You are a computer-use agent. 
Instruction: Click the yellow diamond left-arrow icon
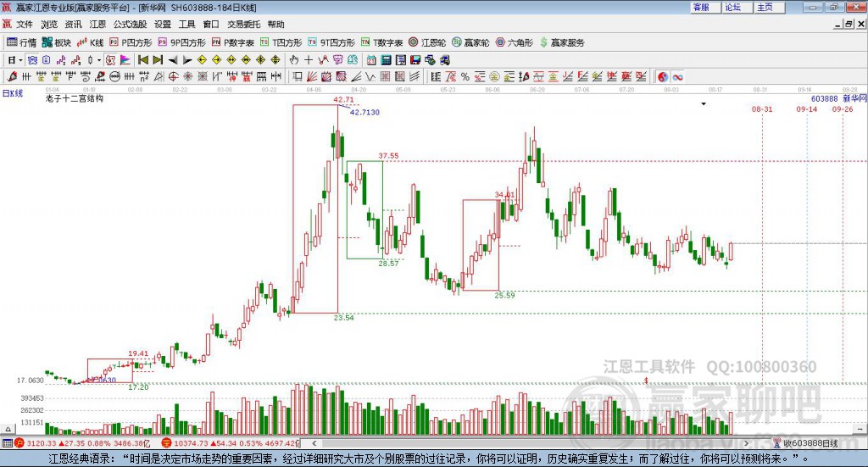click(202, 60)
